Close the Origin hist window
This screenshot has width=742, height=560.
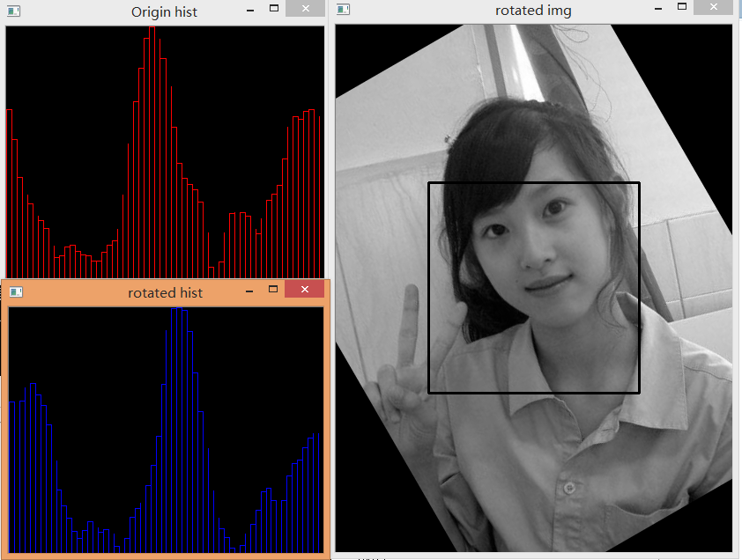(304, 9)
